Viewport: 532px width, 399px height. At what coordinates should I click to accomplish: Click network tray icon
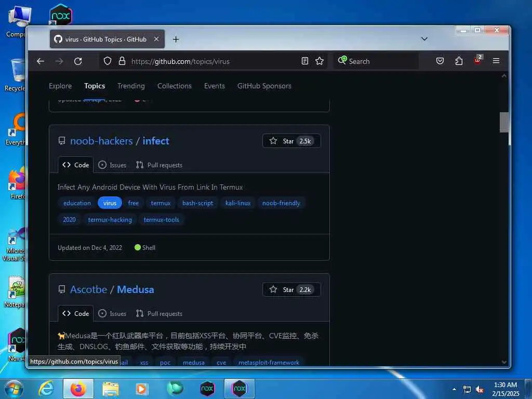click(x=467, y=390)
